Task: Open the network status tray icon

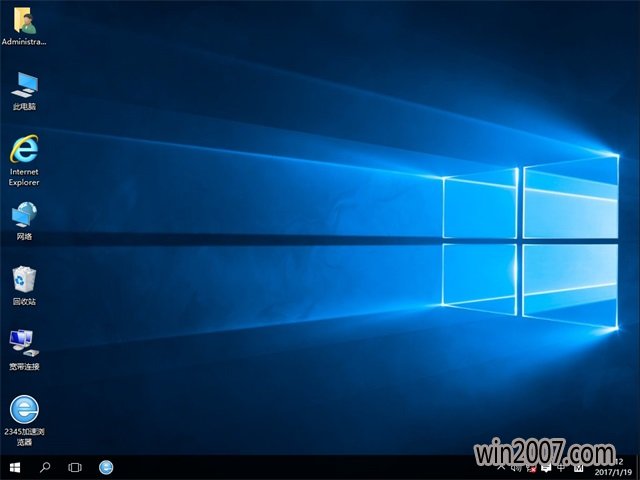Action: [x=531, y=468]
